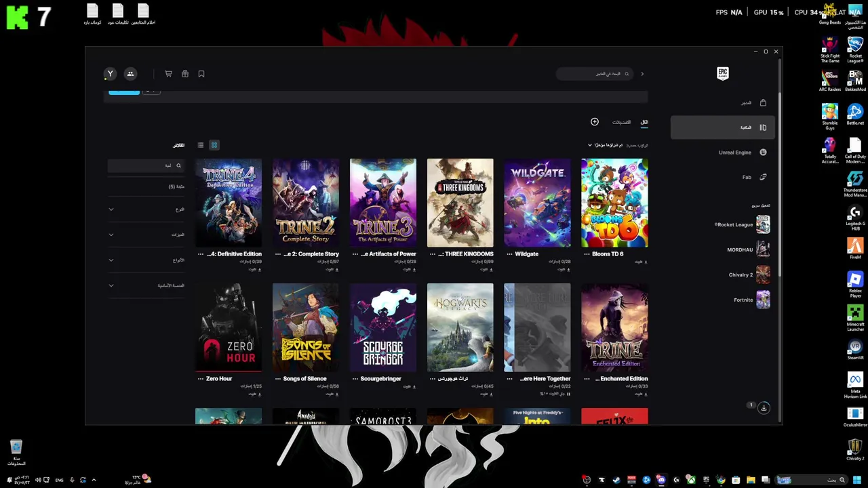Open FiveM desktop shortcut
The width and height of the screenshot is (868, 488).
855,249
